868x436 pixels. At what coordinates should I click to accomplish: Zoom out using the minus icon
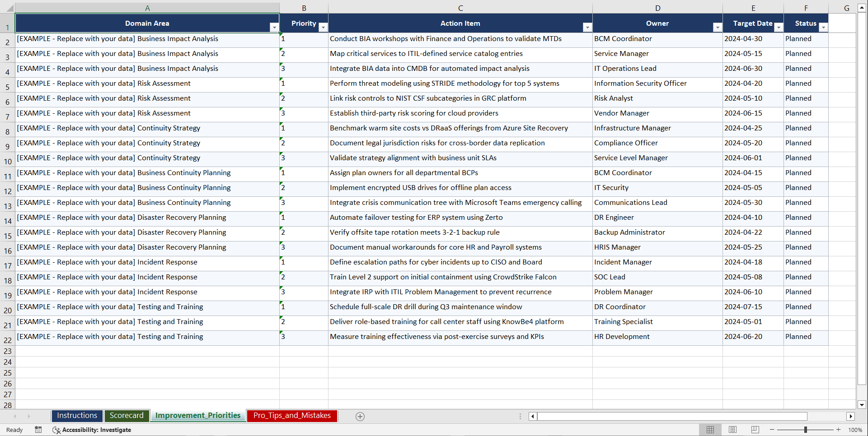(772, 430)
